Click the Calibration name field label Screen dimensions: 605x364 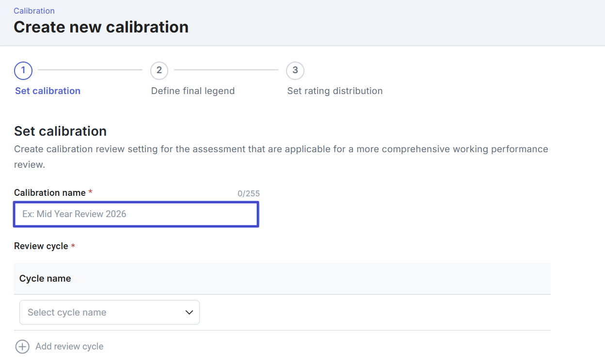50,193
